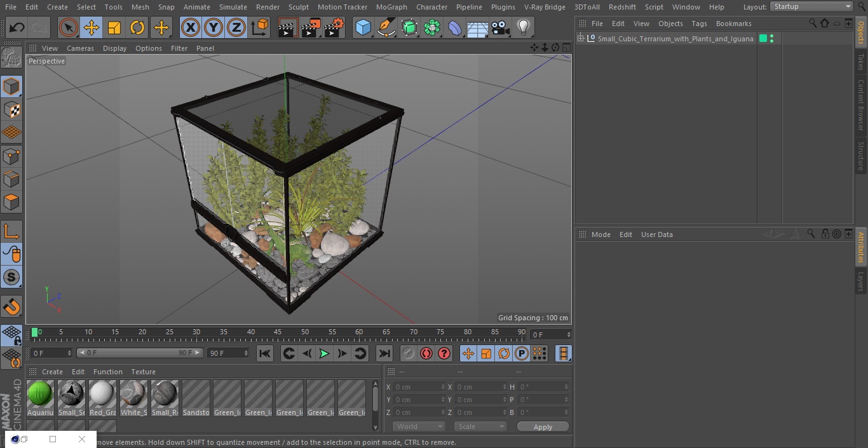The height and width of the screenshot is (448, 868).
Task: Add a Cube primitive object
Action: (x=363, y=27)
